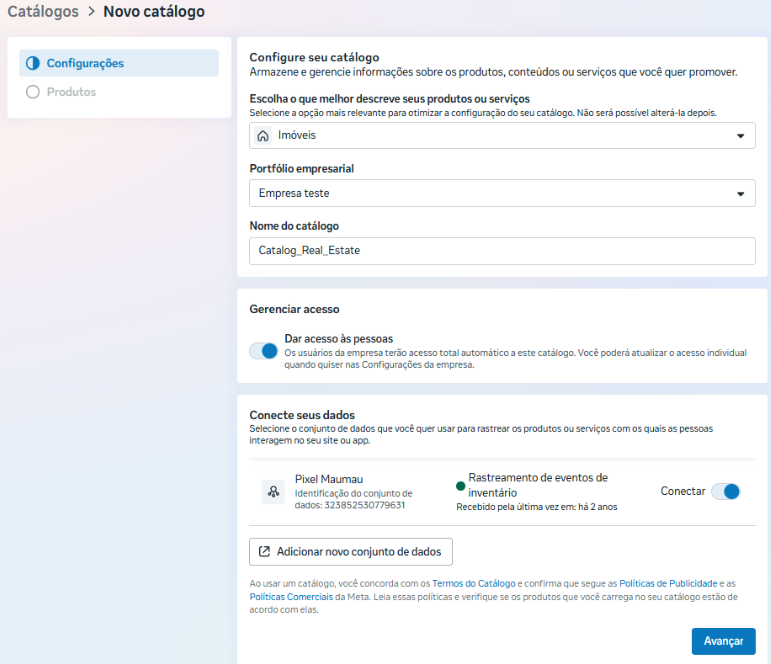
Task: Click the Configure seu catálogo heading
Action: 314,57
